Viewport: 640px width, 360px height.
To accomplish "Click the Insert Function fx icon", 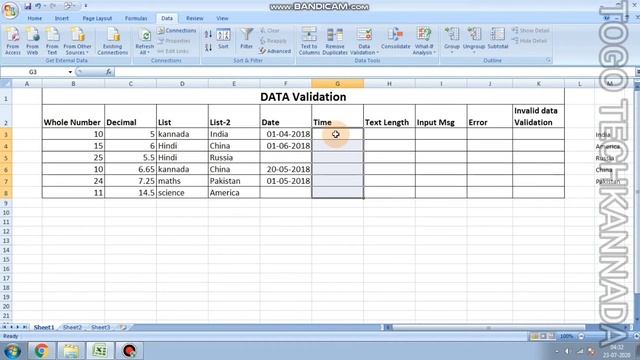I will coord(108,72).
